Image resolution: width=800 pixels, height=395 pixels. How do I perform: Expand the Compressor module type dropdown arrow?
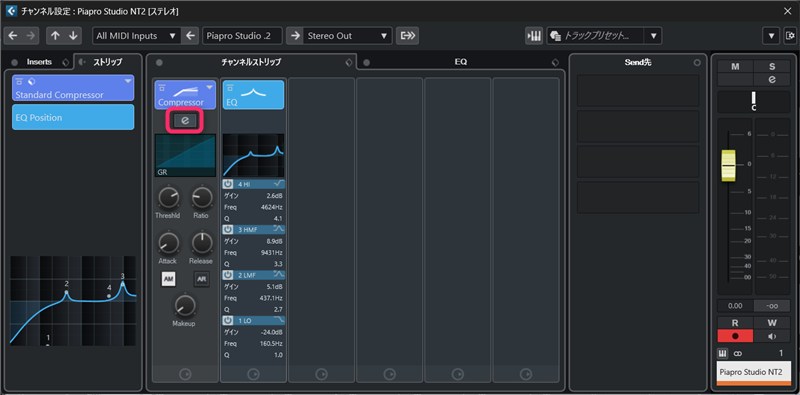coord(209,88)
